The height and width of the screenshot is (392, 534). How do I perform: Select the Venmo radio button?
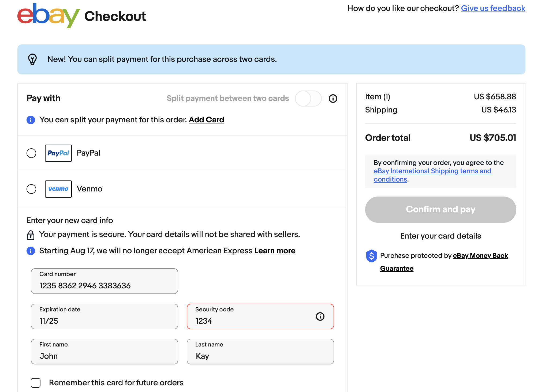(x=31, y=189)
